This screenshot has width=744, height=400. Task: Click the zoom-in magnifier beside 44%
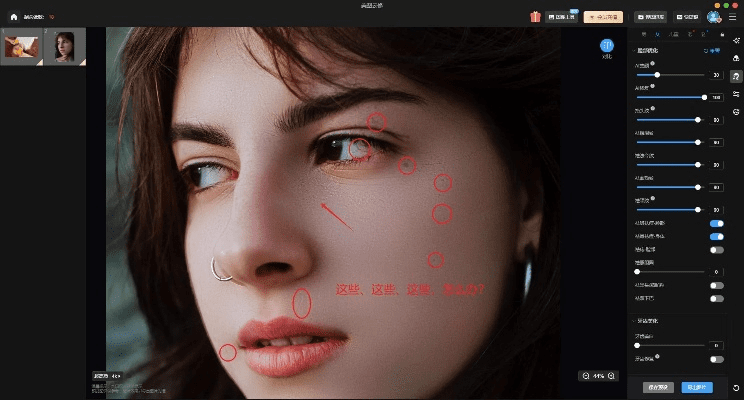coord(612,376)
